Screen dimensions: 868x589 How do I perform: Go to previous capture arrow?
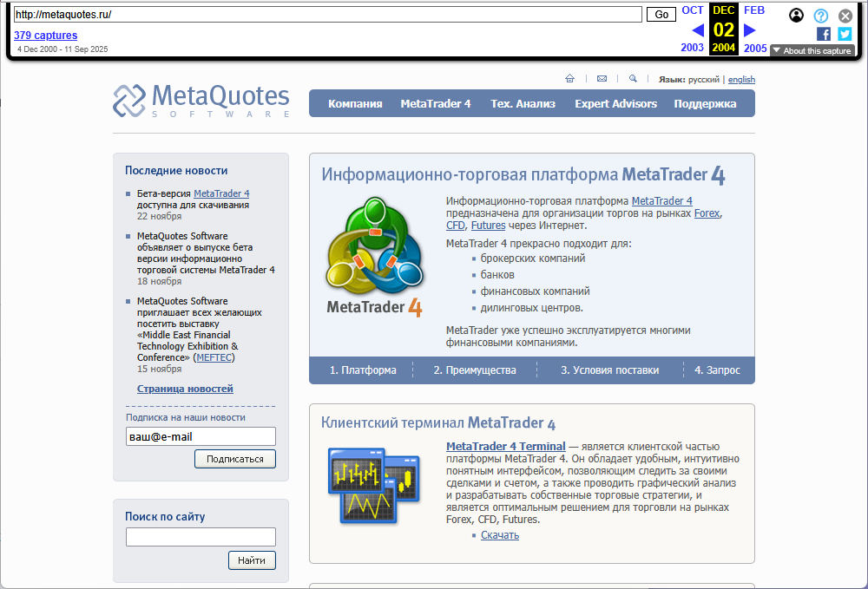coord(698,29)
